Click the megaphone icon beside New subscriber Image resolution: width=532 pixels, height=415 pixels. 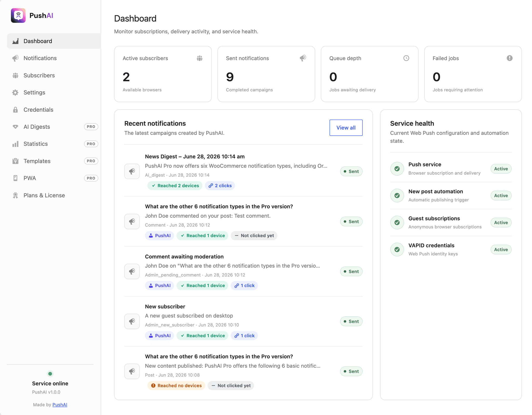[132, 321]
